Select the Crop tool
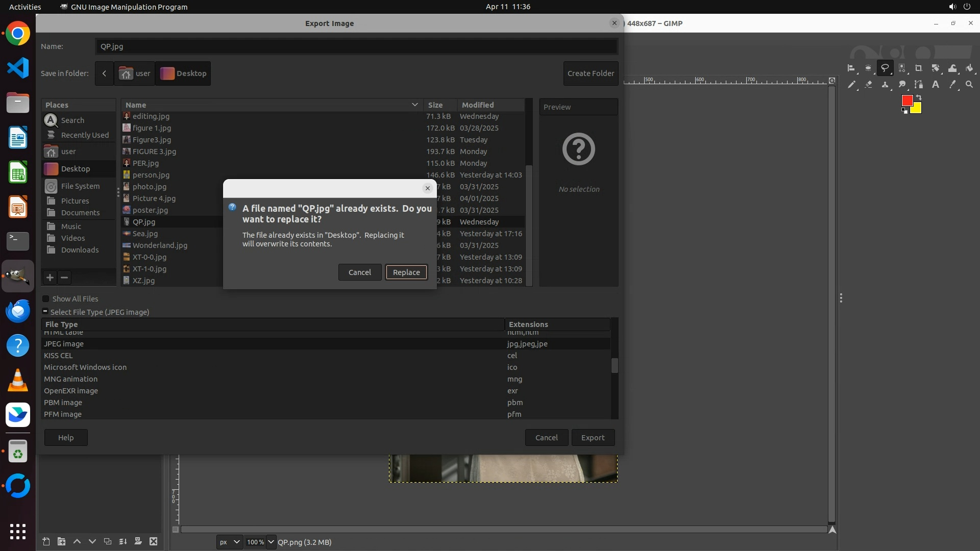 click(918, 68)
